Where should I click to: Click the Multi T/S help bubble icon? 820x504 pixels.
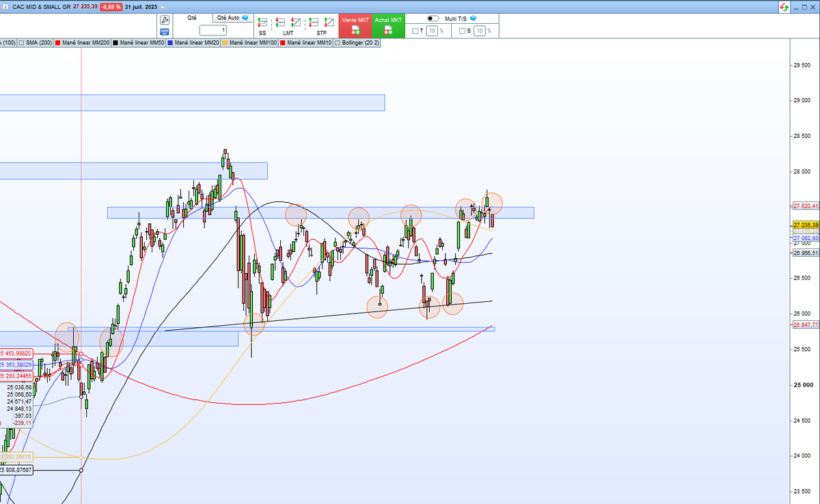[x=473, y=19]
